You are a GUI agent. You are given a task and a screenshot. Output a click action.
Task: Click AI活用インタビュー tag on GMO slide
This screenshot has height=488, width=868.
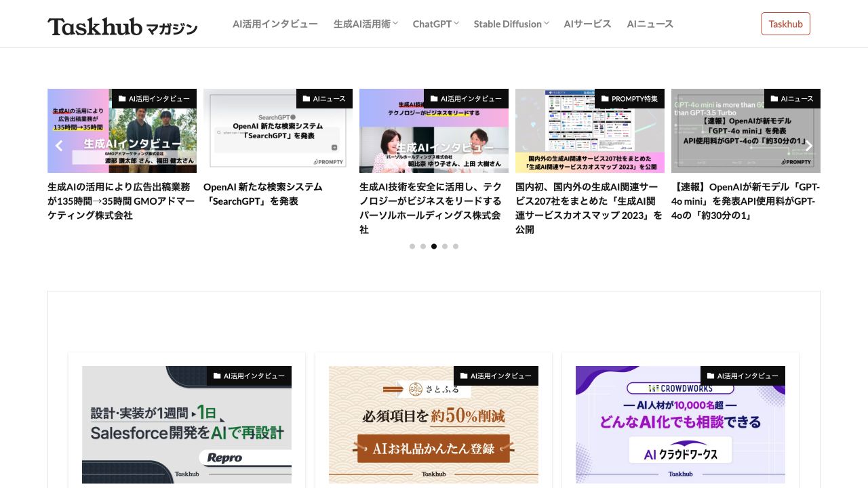pos(154,98)
